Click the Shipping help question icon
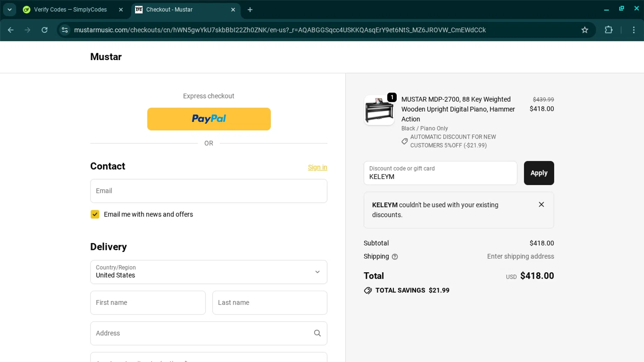The height and width of the screenshot is (362, 644). tap(395, 257)
